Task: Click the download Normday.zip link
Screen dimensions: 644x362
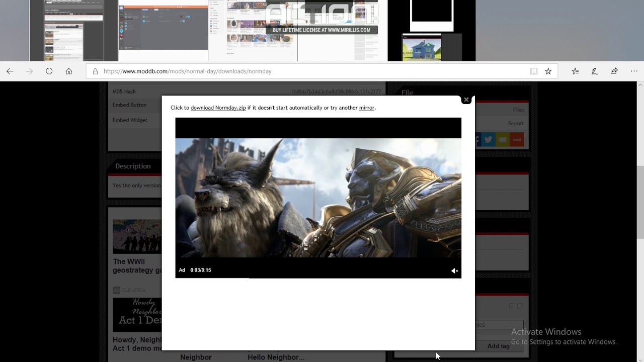Action: coord(218,108)
